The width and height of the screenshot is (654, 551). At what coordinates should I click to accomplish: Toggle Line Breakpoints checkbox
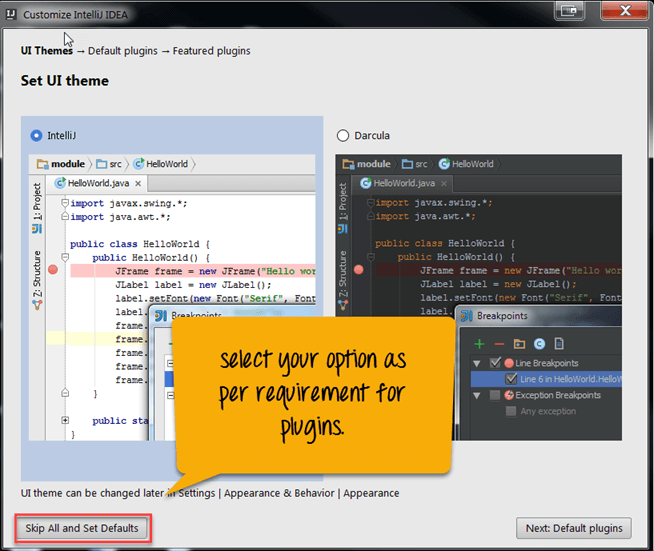click(494, 363)
